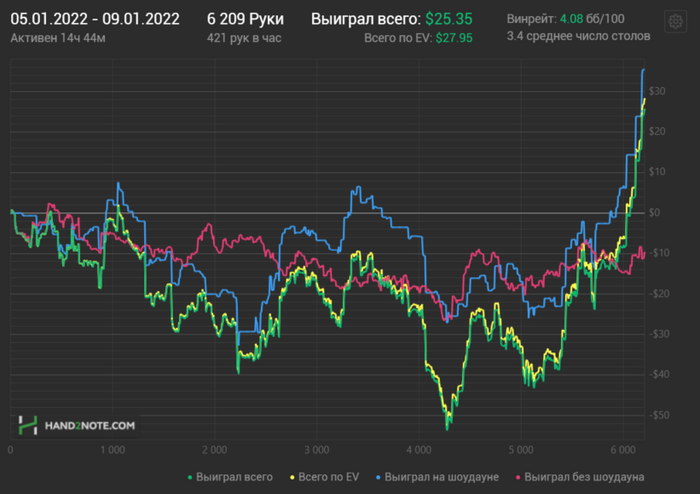
Task: Click the total won value $25.35
Action: tap(449, 19)
